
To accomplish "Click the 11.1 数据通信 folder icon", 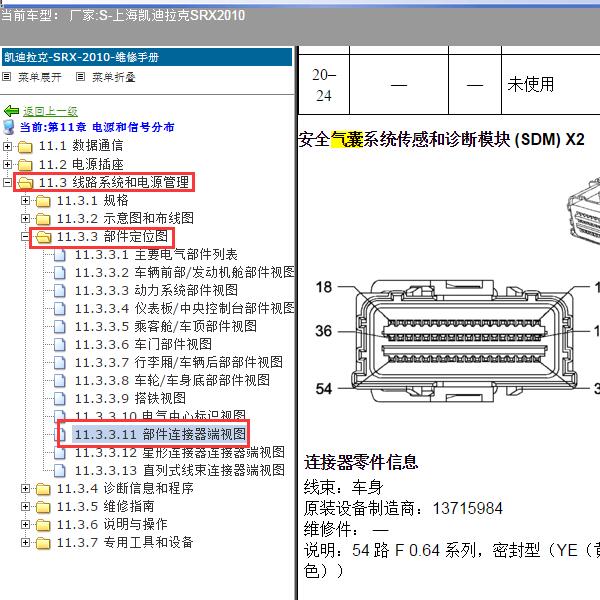I will [25, 146].
